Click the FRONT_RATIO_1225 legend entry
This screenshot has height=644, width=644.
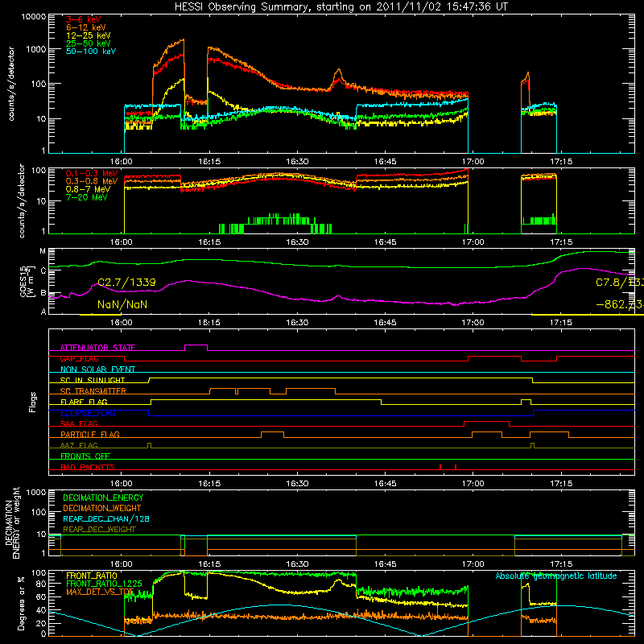104,584
